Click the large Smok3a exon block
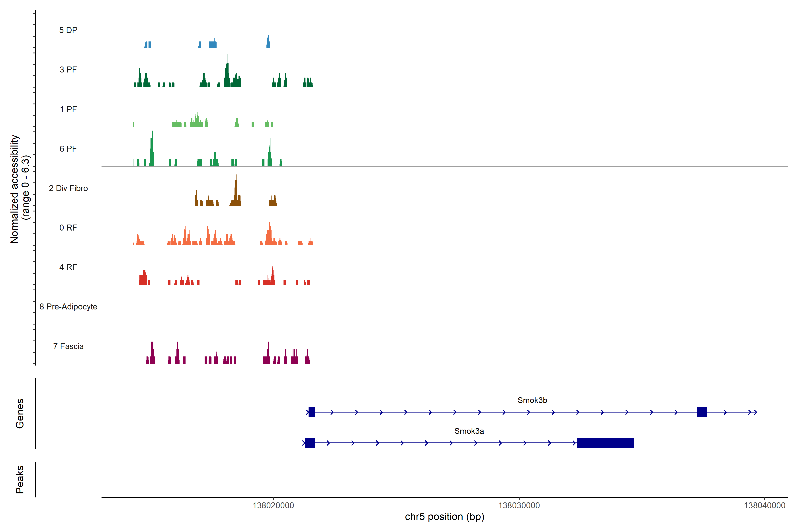 [x=605, y=443]
